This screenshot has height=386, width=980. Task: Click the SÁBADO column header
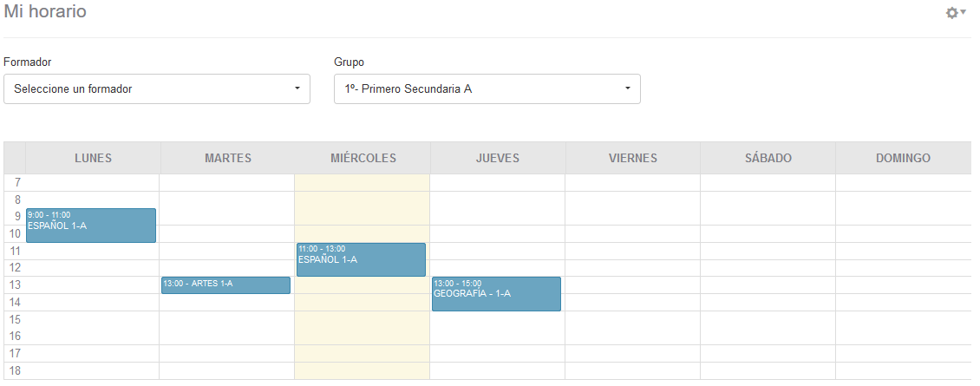(x=768, y=158)
